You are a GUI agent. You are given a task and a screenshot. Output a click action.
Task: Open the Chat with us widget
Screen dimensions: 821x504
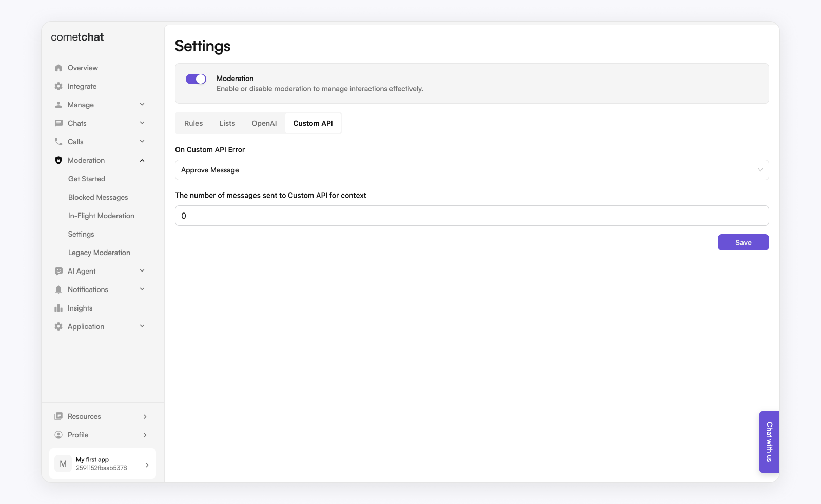769,442
